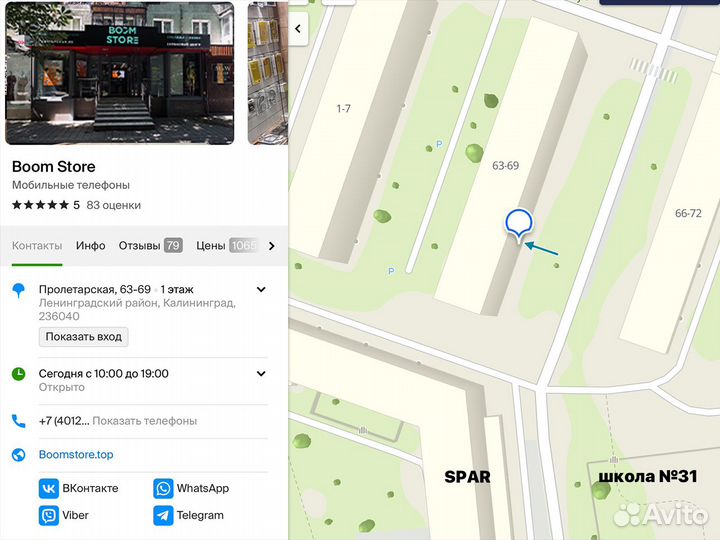Open the Telegram contact icon
Image resolution: width=720 pixels, height=540 pixels.
point(163,515)
